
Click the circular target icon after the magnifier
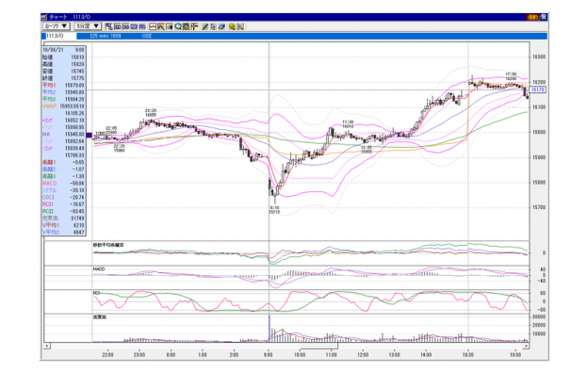click(186, 26)
